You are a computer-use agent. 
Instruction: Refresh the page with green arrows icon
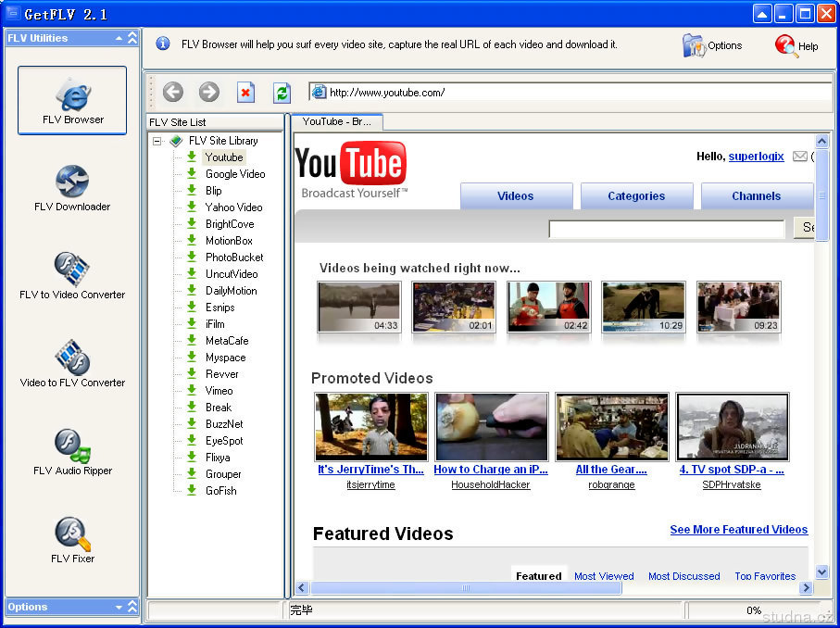click(x=282, y=92)
